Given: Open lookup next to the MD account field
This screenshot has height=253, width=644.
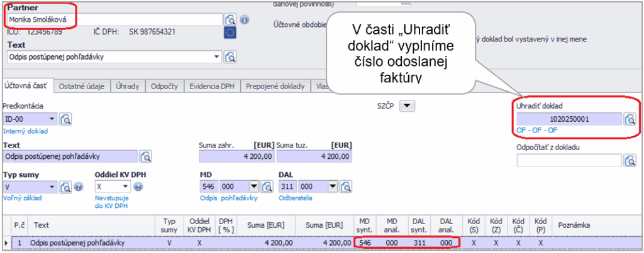Looking at the screenshot, I should tap(267, 186).
